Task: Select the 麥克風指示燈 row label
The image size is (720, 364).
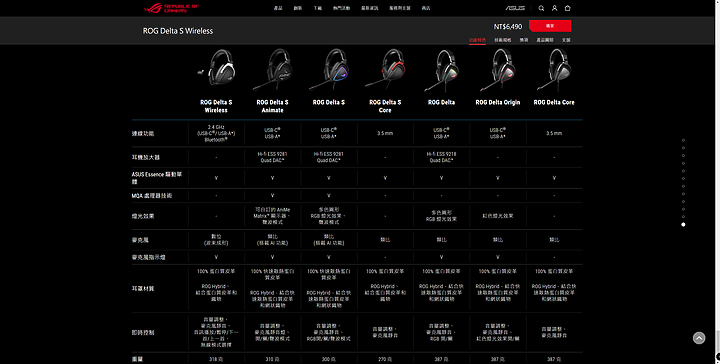Action: (148, 258)
